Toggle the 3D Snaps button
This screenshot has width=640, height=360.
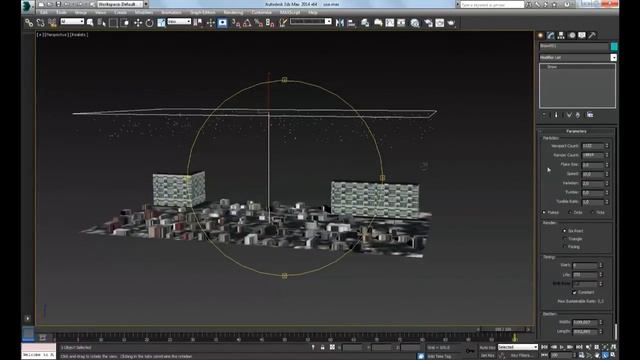click(x=236, y=23)
